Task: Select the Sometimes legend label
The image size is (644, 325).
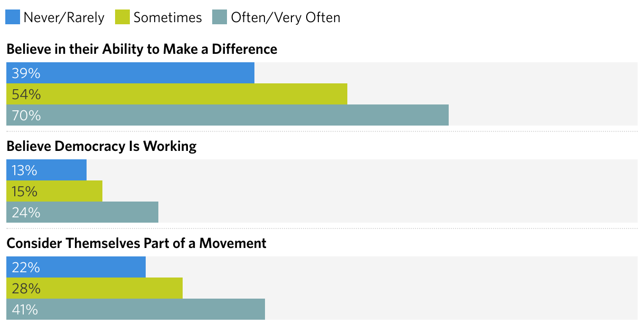Action: click(x=167, y=17)
